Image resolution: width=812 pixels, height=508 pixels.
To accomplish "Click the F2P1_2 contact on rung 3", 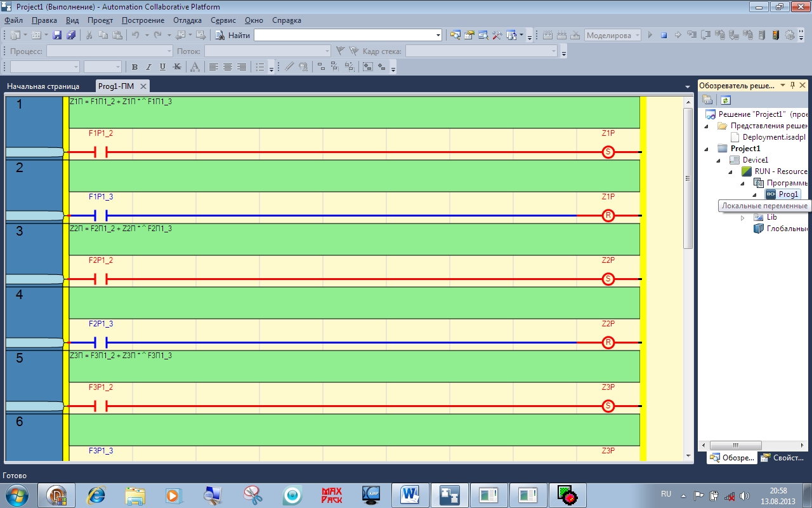I will [101, 279].
